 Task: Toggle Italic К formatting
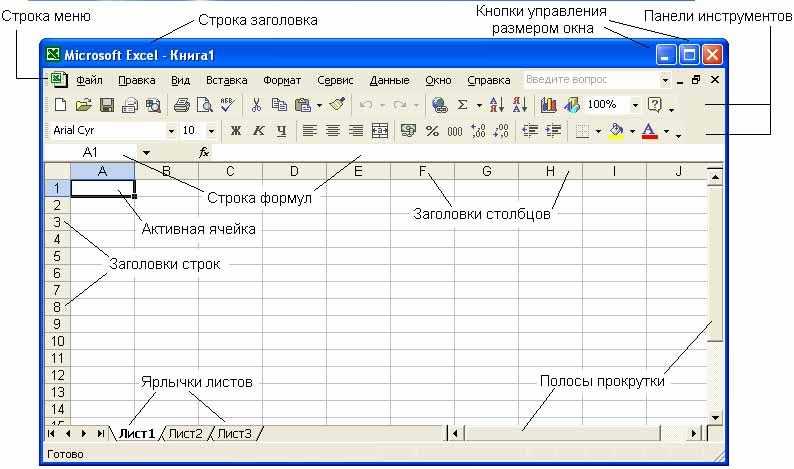(259, 131)
